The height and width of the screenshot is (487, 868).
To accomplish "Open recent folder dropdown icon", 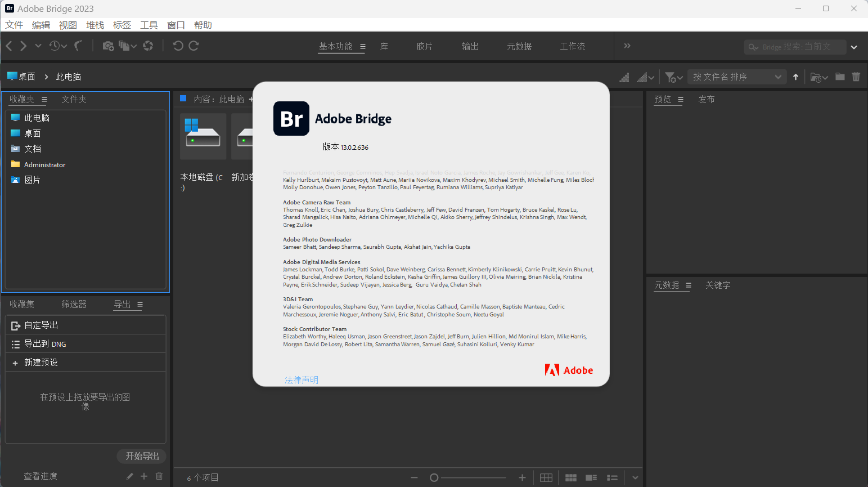I will 819,77.
